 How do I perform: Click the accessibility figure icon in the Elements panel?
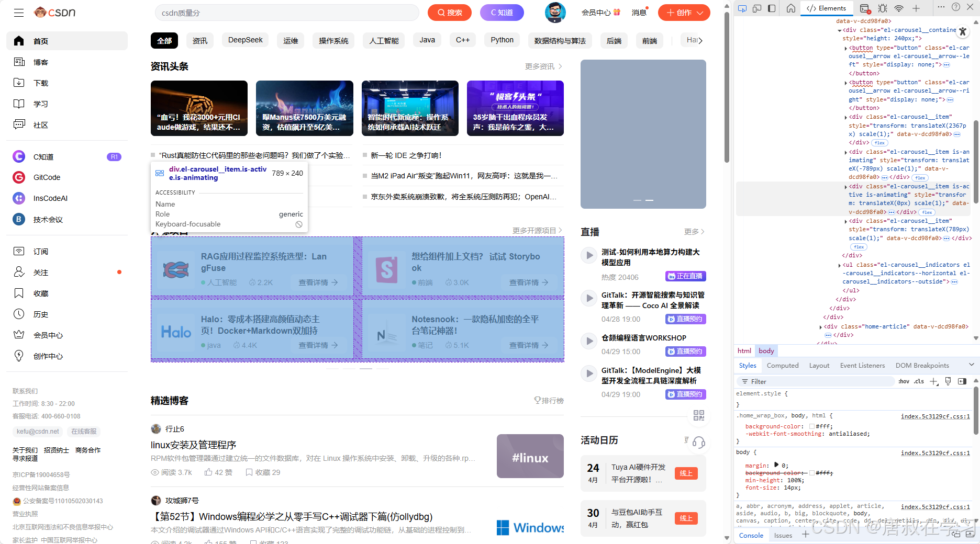pos(963,31)
